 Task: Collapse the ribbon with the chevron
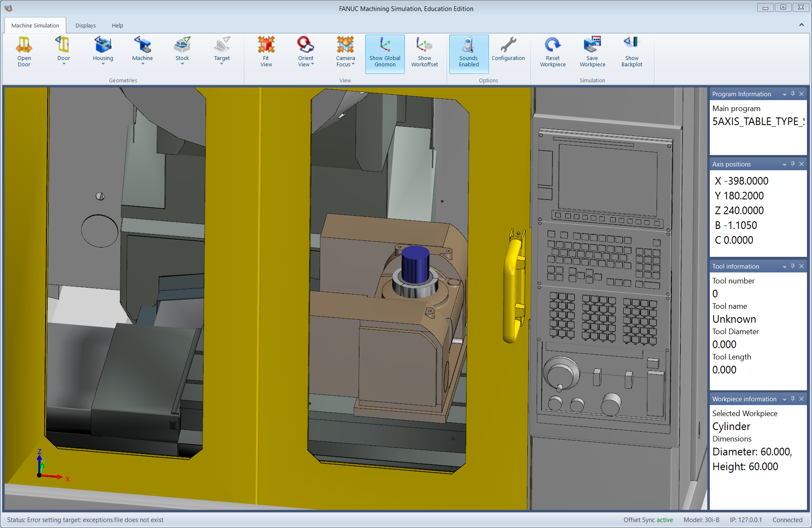[801, 25]
